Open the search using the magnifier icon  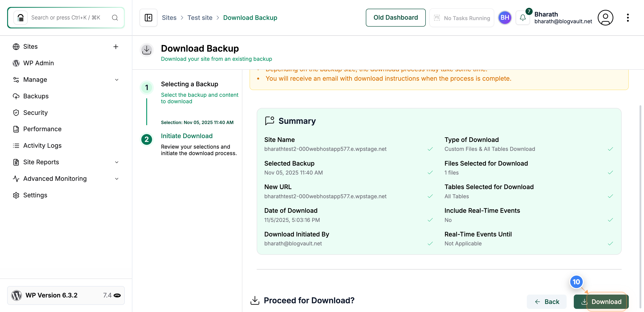[115, 17]
